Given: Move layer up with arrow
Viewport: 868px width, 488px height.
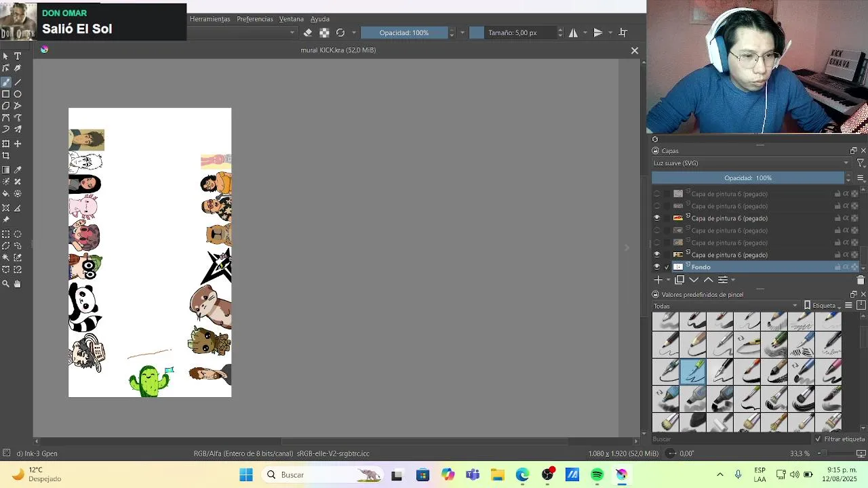Looking at the screenshot, I should [x=708, y=280].
